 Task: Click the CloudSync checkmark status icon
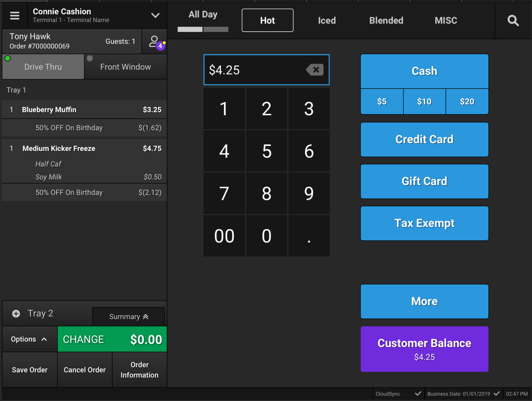coord(418,394)
